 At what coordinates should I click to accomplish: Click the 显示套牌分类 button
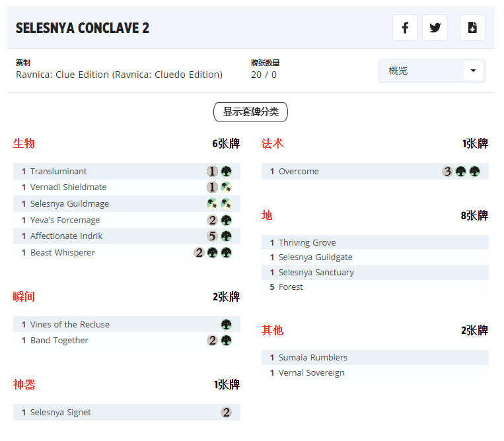point(250,112)
